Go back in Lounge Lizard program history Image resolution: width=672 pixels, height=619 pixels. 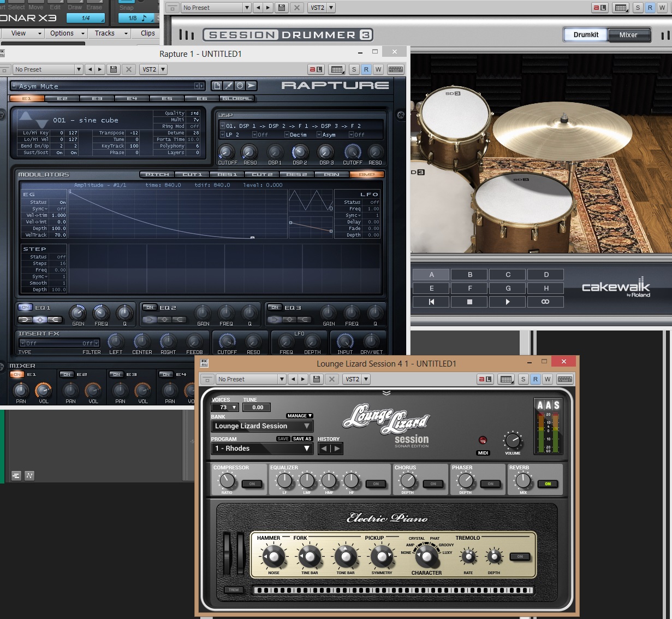(324, 449)
